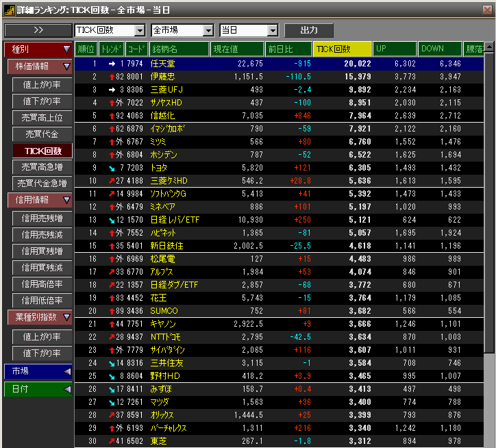Image resolution: width=496 pixels, height=448 pixels.
Task: Click the window title bar ranking icon
Action: tap(9, 10)
